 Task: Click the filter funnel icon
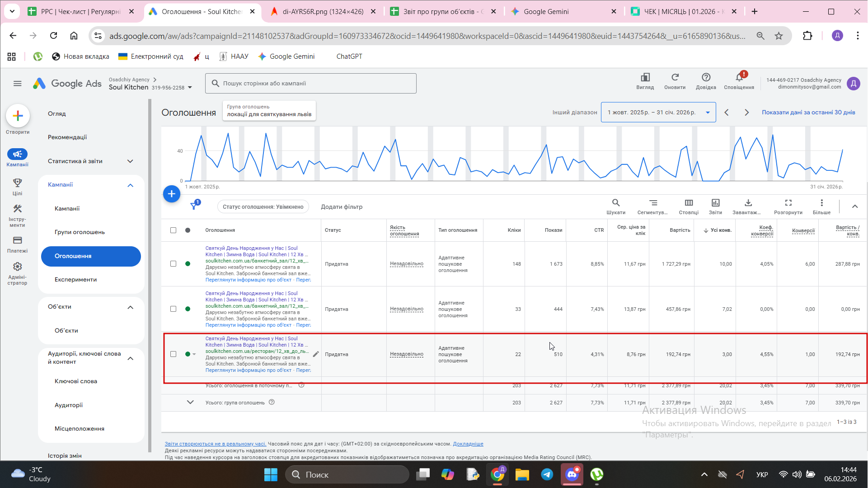pyautogui.click(x=194, y=206)
